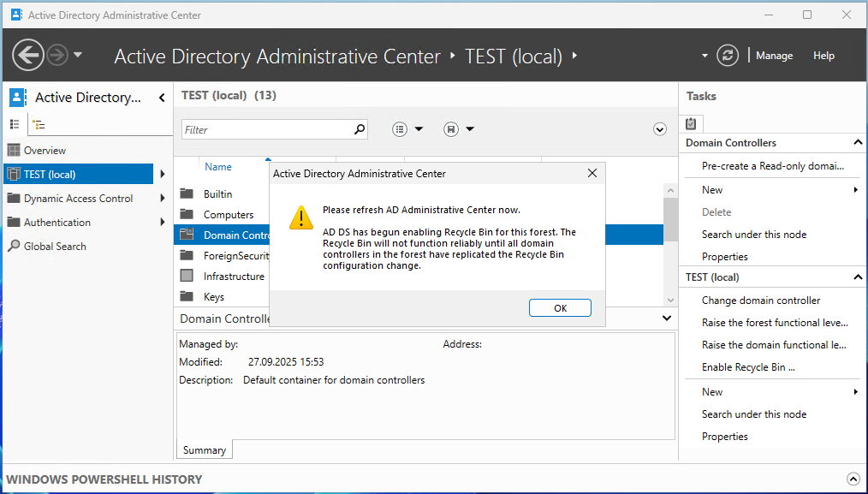Open Global Search in navigation pane
Viewport: 868px width, 494px height.
[55, 247]
